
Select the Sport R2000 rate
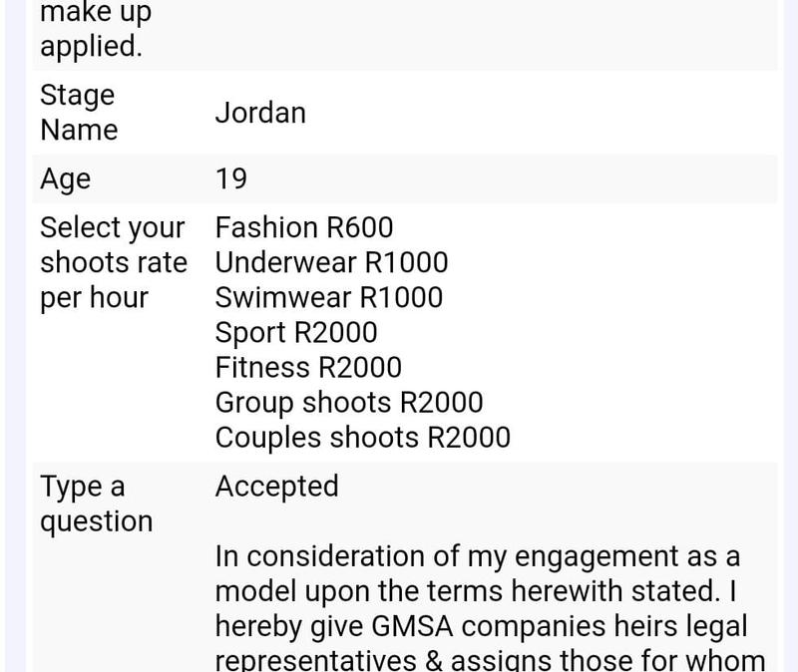point(296,333)
